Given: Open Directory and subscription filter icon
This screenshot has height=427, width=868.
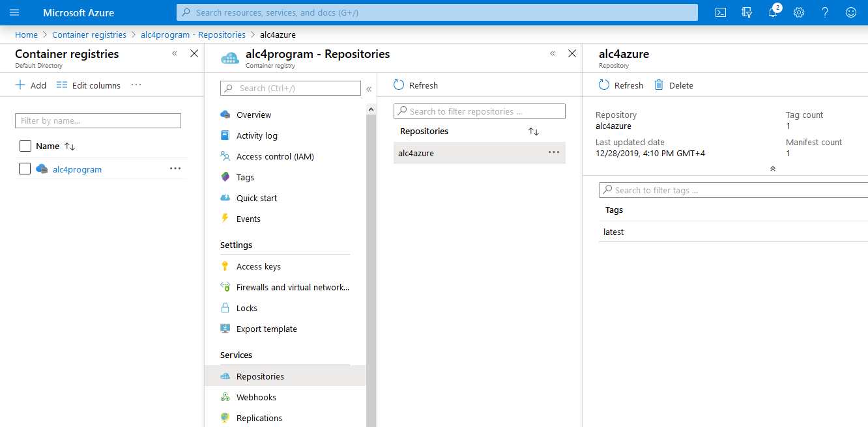Looking at the screenshot, I should [747, 12].
